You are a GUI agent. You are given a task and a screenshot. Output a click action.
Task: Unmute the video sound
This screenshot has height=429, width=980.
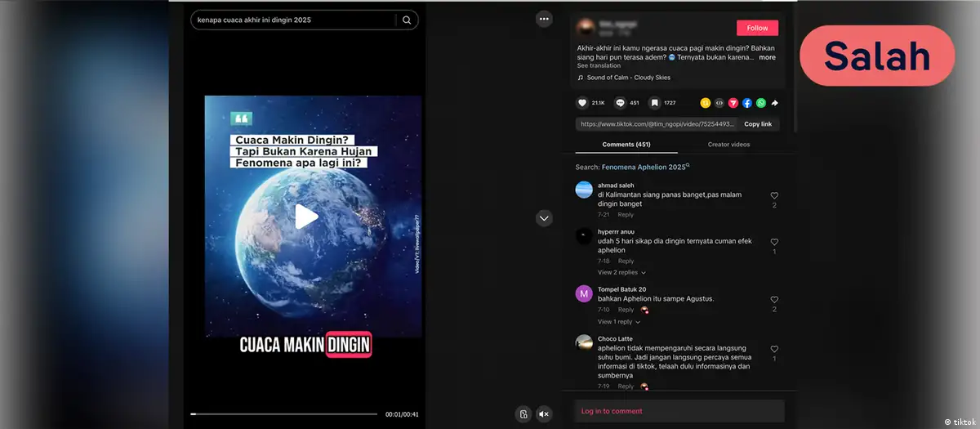tap(544, 414)
